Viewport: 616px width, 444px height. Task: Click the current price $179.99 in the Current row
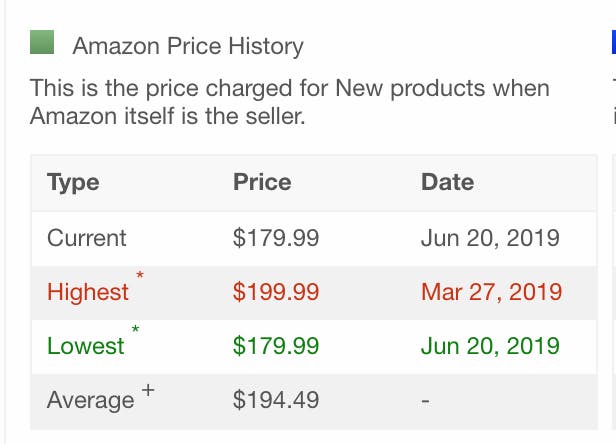pyautogui.click(x=276, y=238)
